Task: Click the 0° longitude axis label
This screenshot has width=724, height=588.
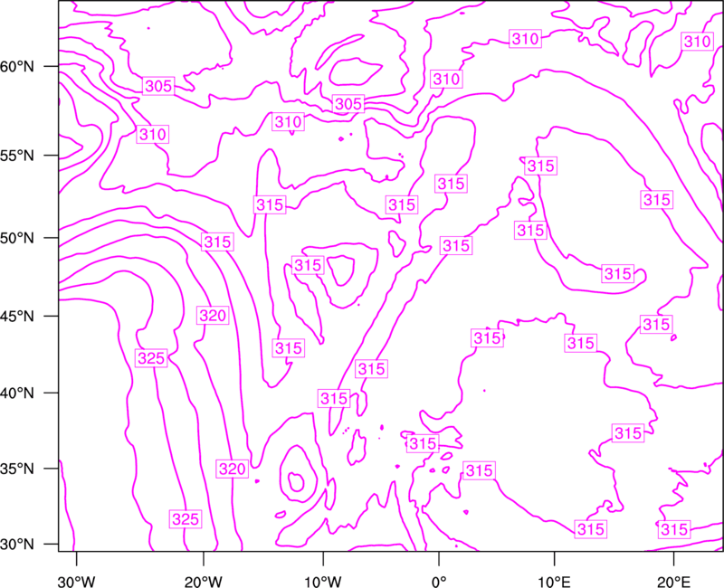Action: 439,582
